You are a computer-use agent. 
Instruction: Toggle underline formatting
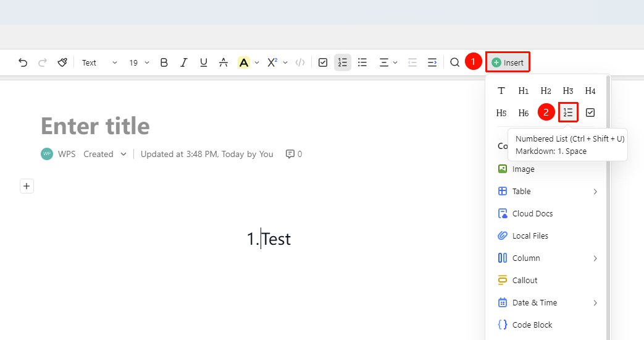pyautogui.click(x=203, y=62)
